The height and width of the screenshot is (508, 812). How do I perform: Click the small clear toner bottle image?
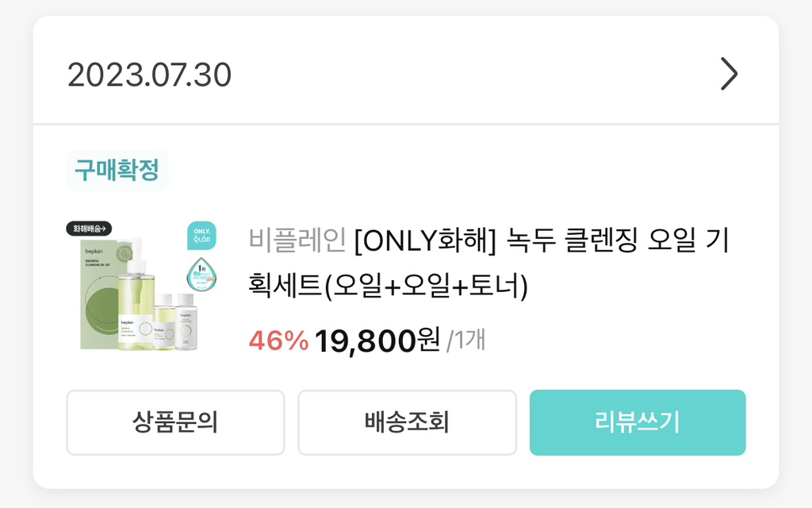pos(187,321)
